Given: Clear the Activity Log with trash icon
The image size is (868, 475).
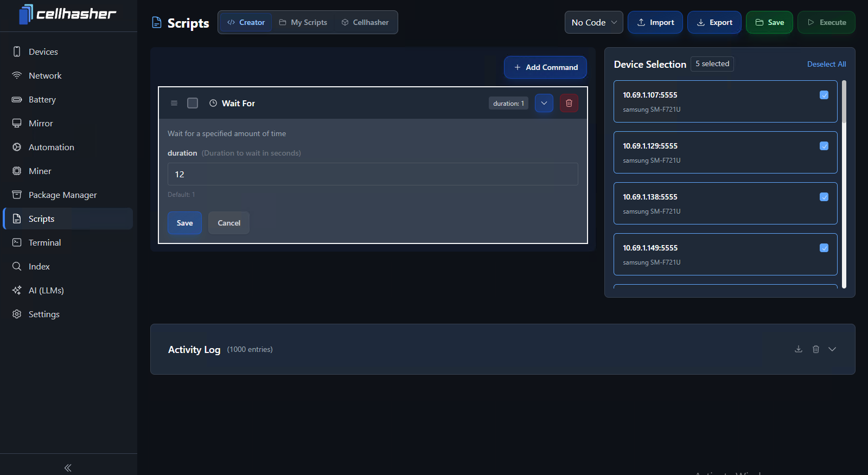Looking at the screenshot, I should [815, 349].
